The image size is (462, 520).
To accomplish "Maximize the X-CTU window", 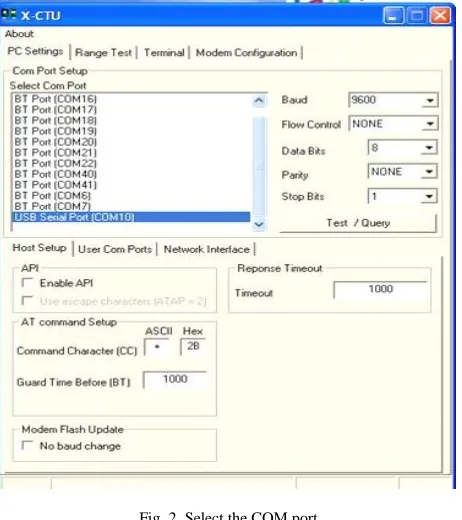I will pyautogui.click(x=417, y=15).
